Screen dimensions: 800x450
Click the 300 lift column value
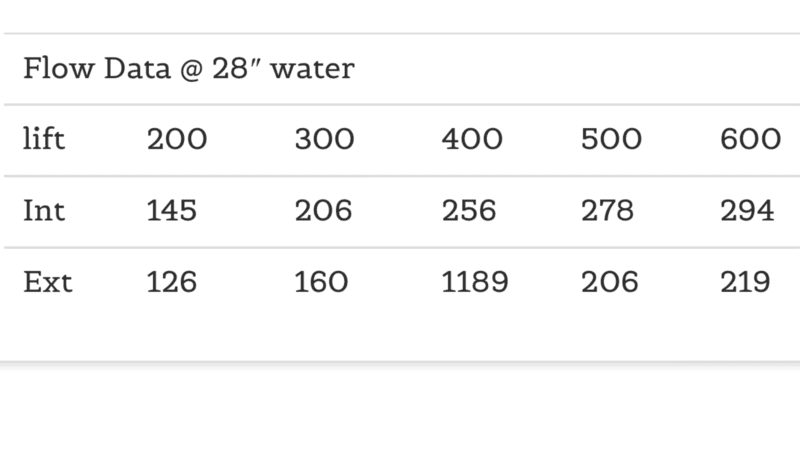(324, 139)
